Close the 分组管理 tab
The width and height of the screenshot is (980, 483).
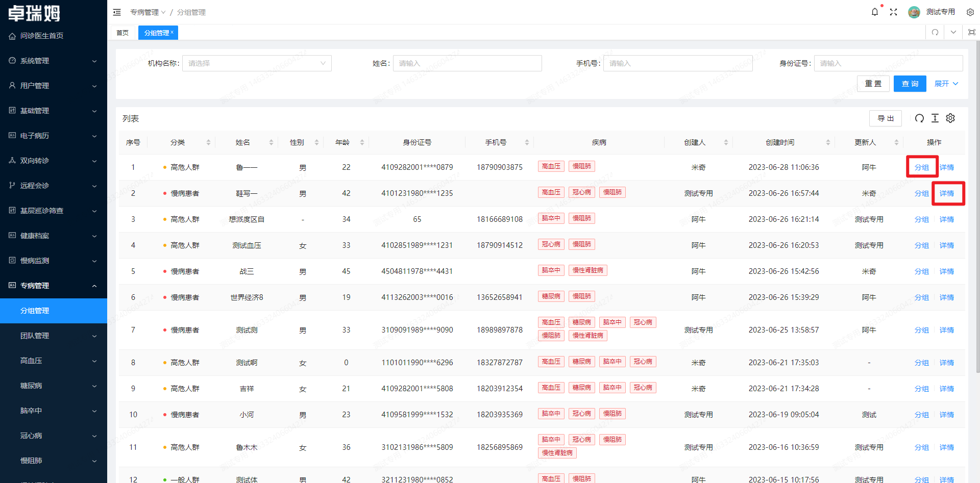point(173,32)
